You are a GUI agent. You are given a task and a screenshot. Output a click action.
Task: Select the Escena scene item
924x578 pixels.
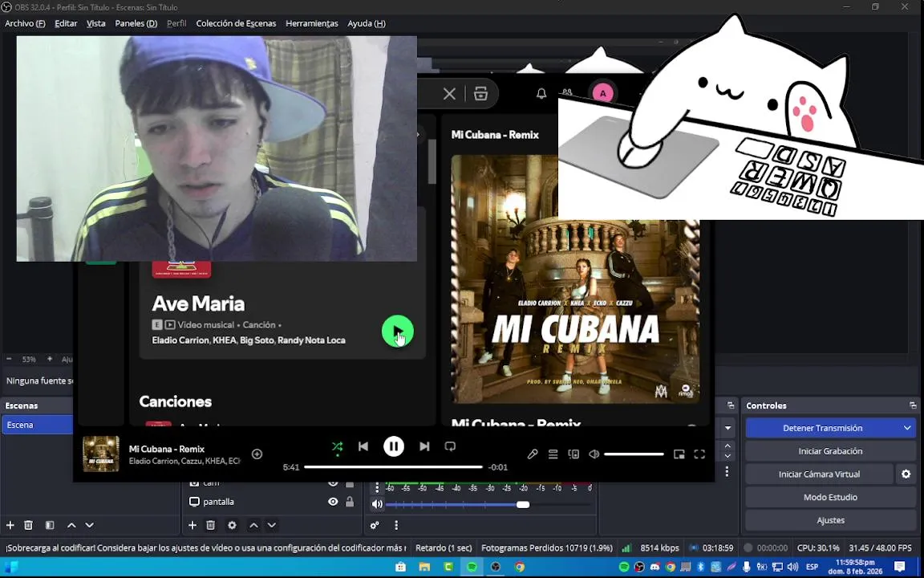[37, 425]
